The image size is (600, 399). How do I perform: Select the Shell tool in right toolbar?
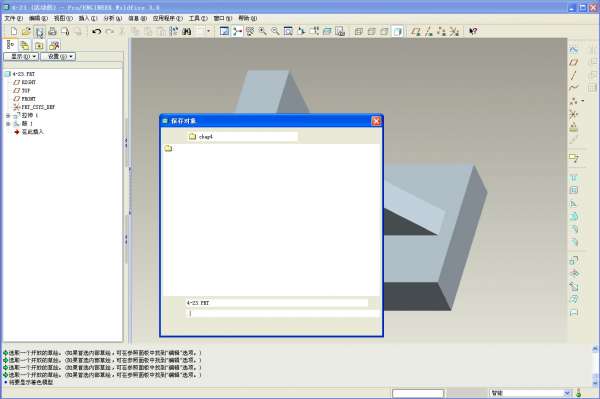click(x=573, y=190)
